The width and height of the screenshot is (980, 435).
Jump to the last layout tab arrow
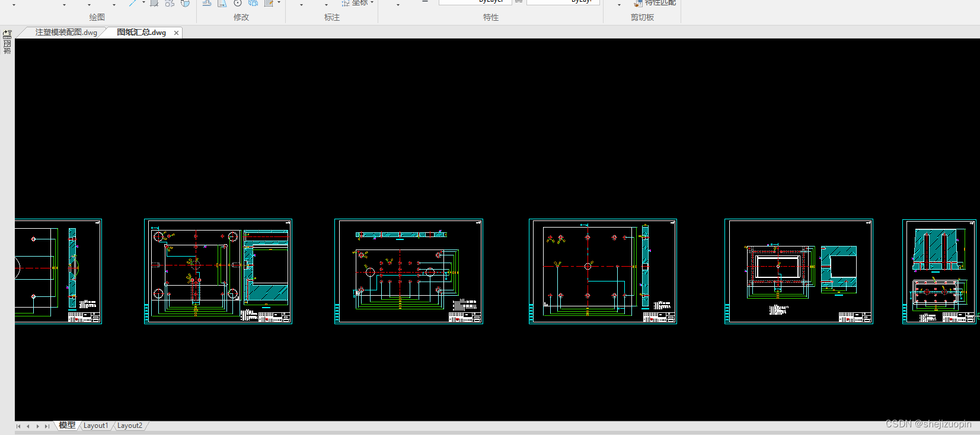tap(47, 426)
